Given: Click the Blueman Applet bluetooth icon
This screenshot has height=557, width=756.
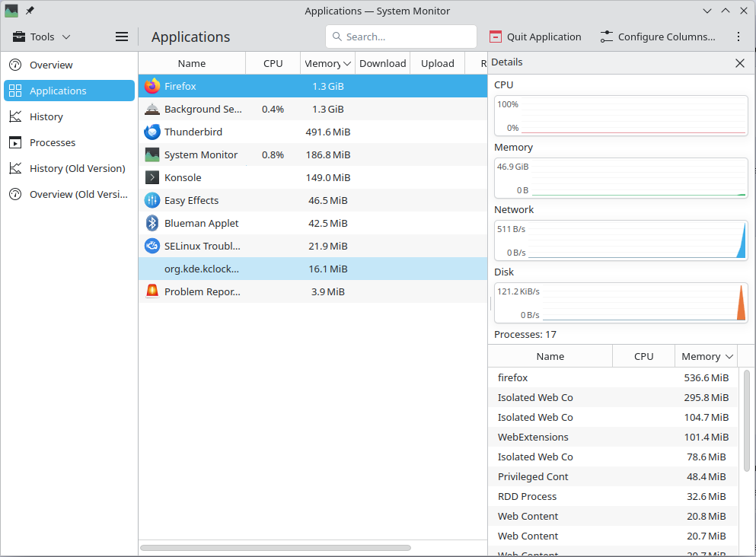Looking at the screenshot, I should click(x=152, y=223).
